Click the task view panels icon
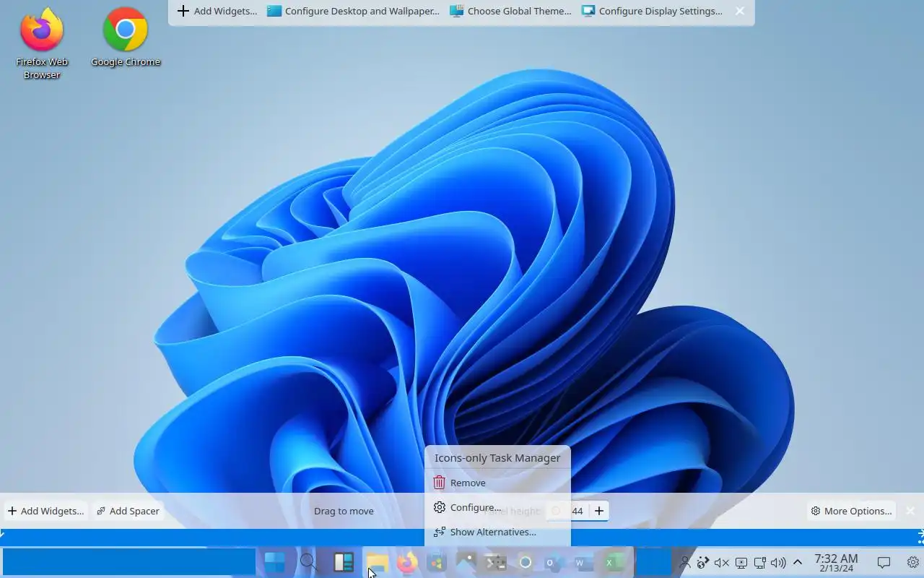The image size is (924, 578). click(x=344, y=562)
